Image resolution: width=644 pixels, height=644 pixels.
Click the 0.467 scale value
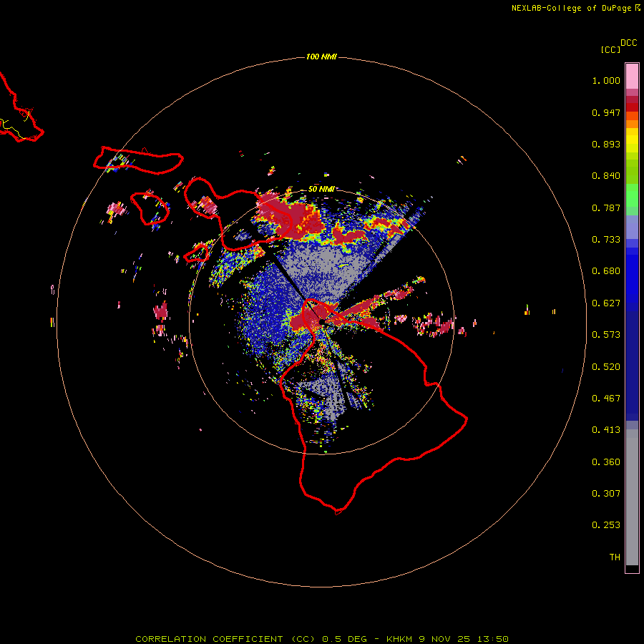(x=606, y=399)
